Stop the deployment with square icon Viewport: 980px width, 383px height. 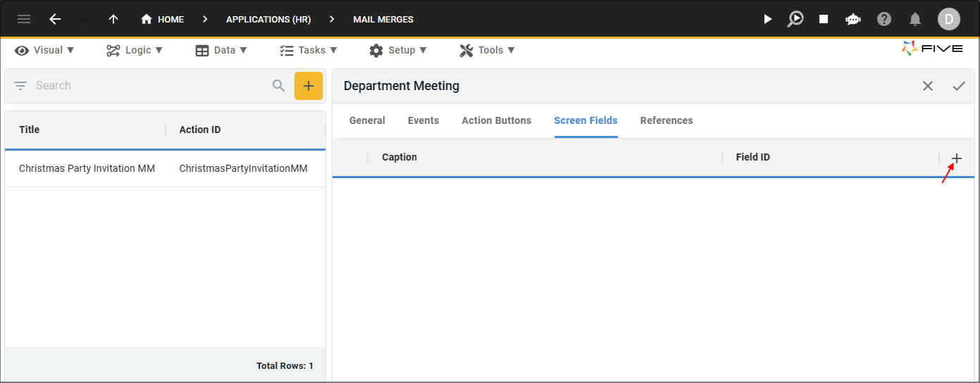coord(824,19)
